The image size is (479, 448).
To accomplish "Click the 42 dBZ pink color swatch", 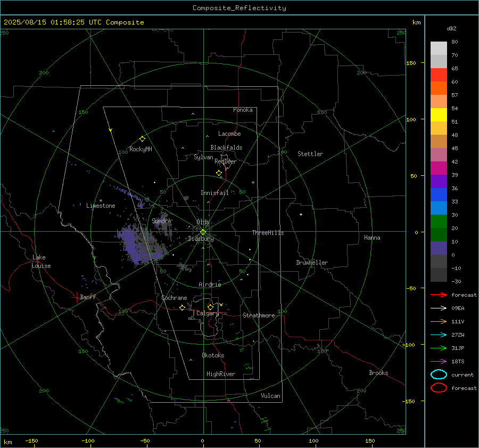I will pos(439,154).
